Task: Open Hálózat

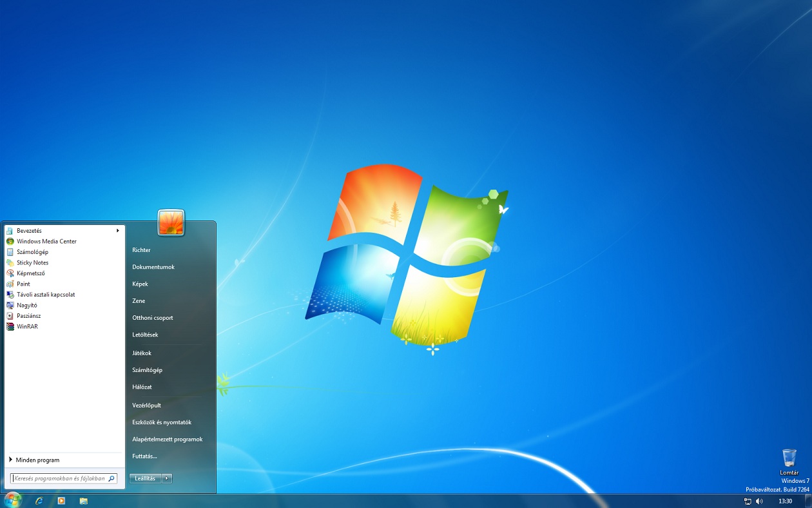Action: click(x=142, y=387)
